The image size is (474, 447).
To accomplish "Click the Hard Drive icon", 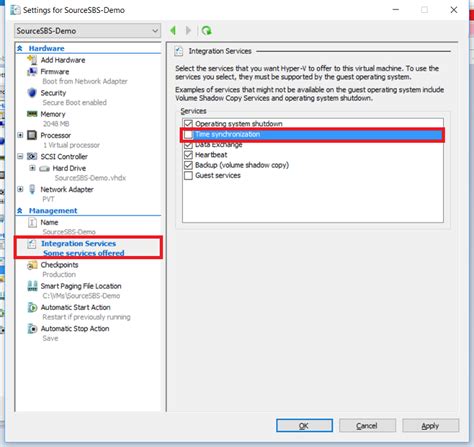I will 44,169.
